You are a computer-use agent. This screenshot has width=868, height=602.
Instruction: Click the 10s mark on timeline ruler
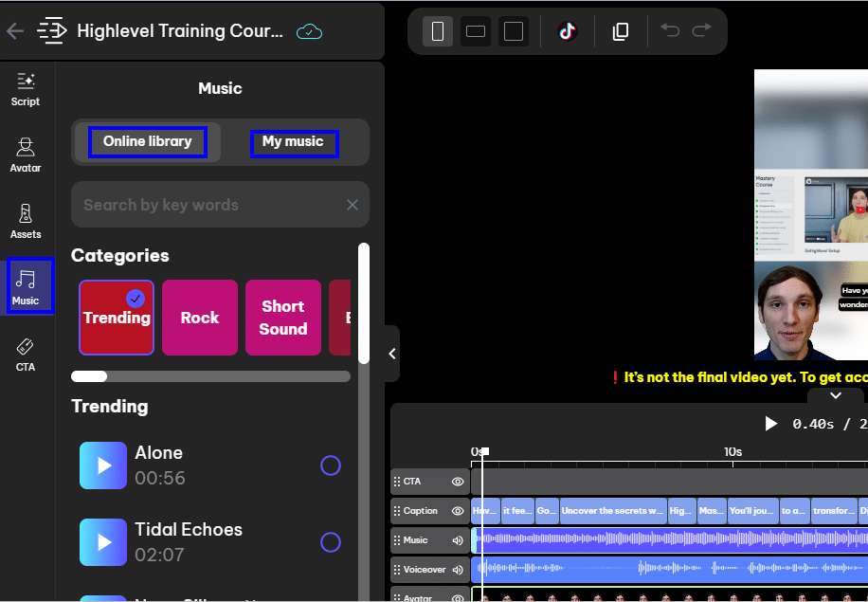[x=732, y=452]
